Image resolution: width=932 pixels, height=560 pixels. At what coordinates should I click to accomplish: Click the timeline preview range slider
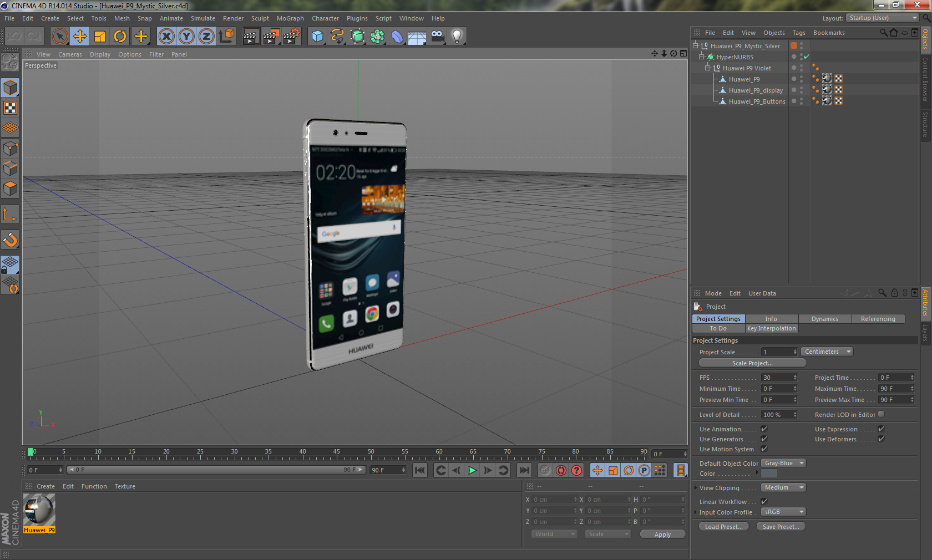(x=216, y=470)
